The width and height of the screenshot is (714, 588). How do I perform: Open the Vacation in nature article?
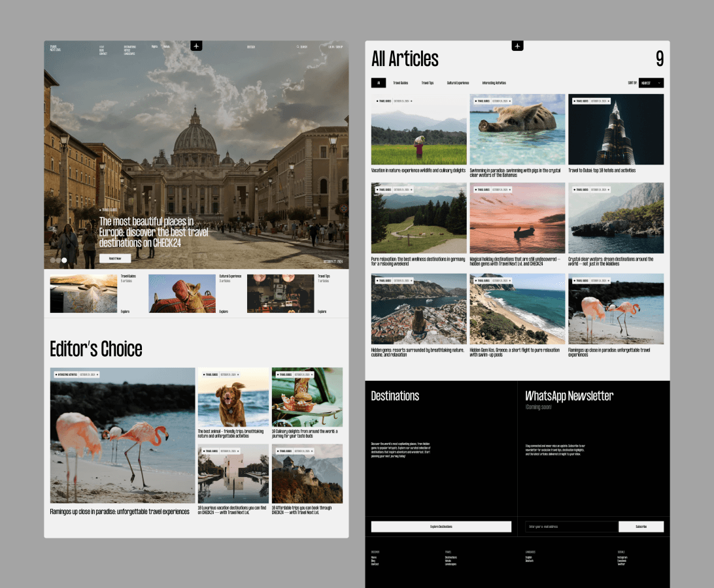pyautogui.click(x=419, y=134)
